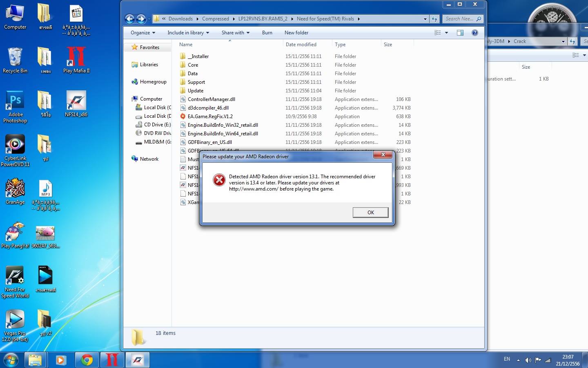This screenshot has width=588, height=368.
Task: Open Google Chrome from the taskbar
Action: [x=87, y=360]
